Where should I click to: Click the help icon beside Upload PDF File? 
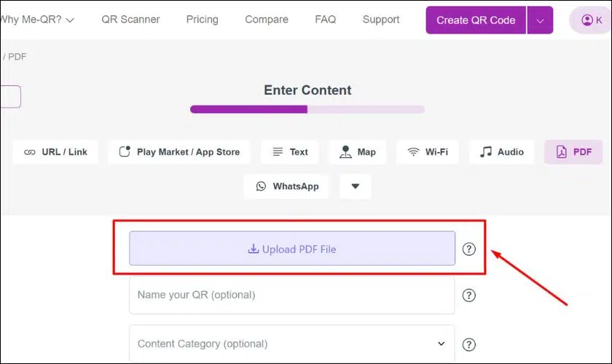click(x=468, y=249)
